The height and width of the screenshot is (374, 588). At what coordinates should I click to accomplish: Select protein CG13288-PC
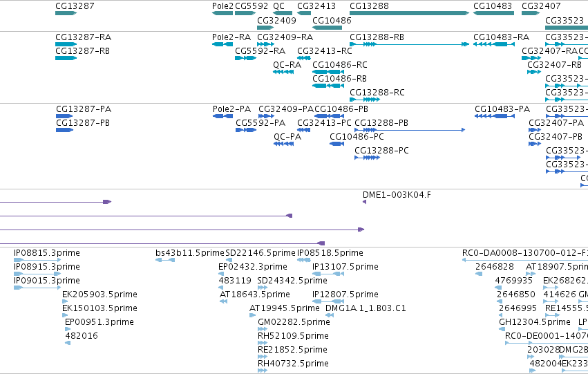(367, 158)
